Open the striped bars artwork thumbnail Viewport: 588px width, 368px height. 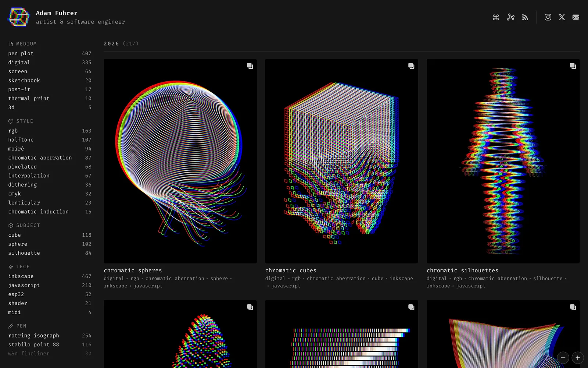(341, 334)
